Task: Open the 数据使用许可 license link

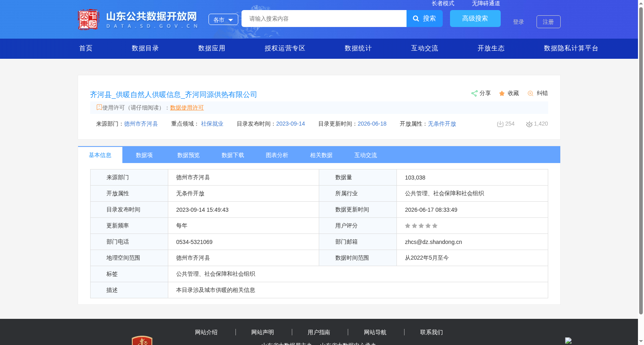Action: tap(187, 107)
